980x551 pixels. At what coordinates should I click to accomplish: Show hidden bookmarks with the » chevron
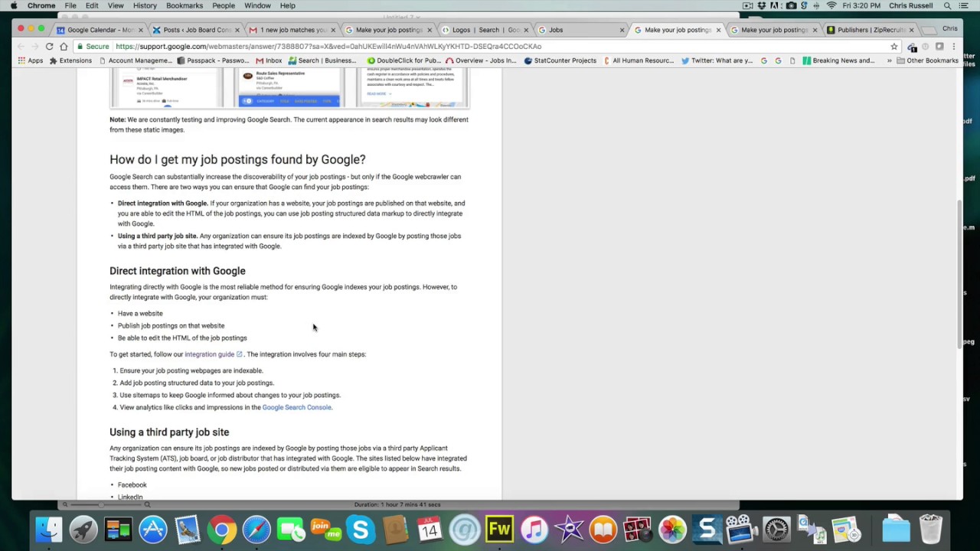click(889, 60)
